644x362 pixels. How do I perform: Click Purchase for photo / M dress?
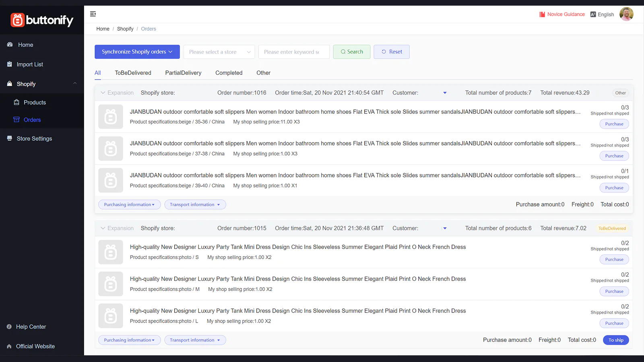(x=614, y=292)
